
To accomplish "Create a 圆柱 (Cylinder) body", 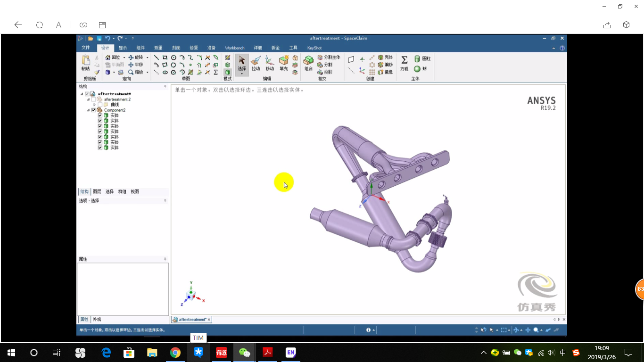I will 422,58.
